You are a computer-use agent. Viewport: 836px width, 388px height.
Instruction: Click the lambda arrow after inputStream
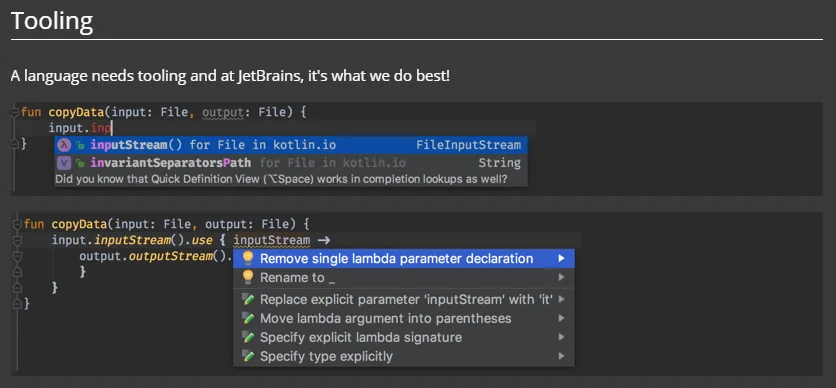[324, 241]
